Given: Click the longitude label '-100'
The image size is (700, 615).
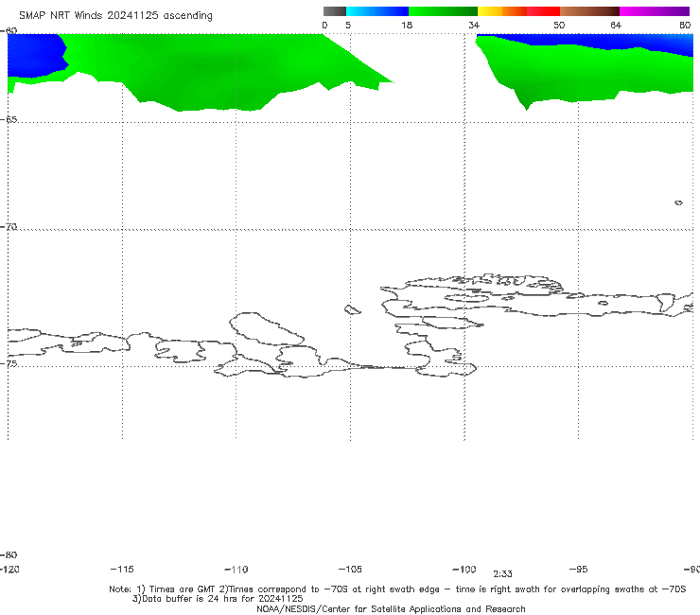Looking at the screenshot, I should (464, 569).
